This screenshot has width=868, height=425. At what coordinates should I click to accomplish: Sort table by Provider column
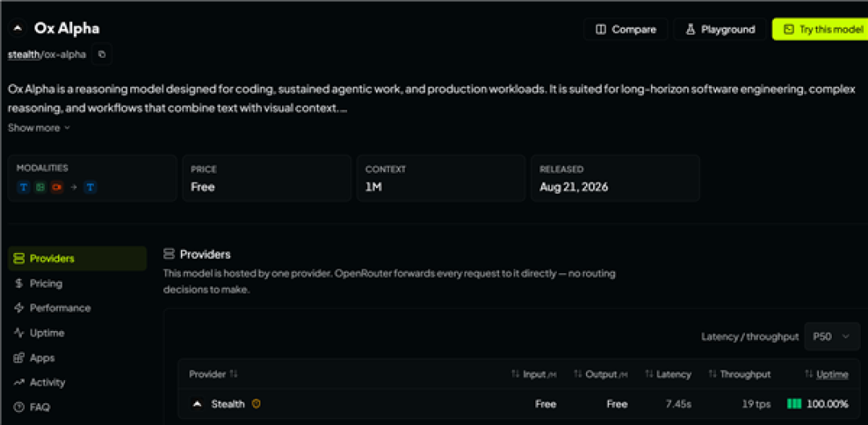click(213, 374)
